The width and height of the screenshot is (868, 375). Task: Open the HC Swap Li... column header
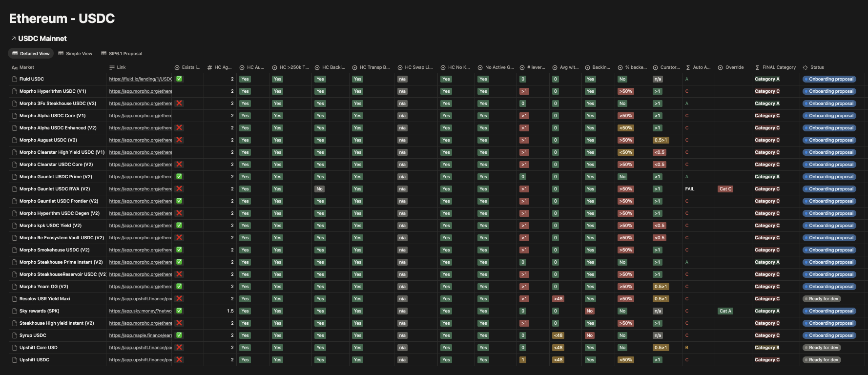415,67
